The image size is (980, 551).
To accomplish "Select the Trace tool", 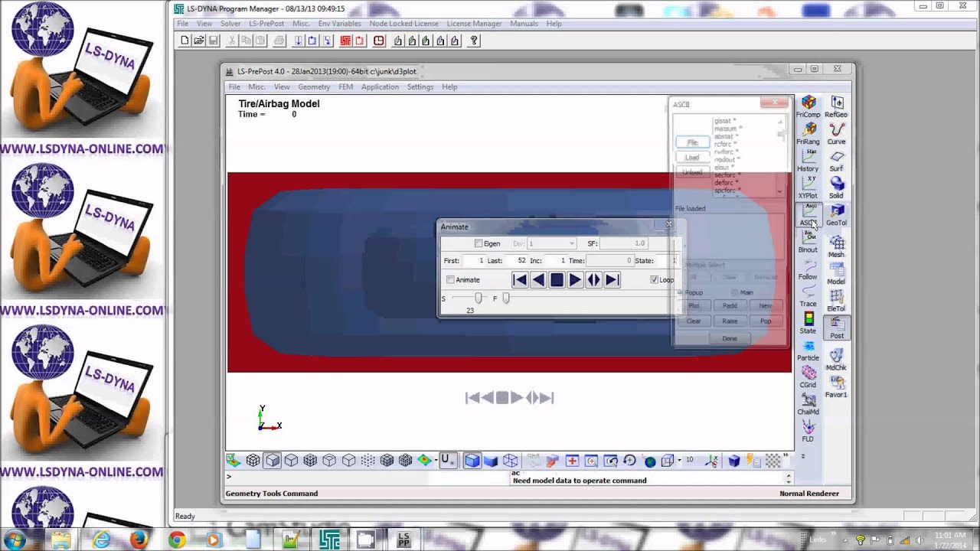I will coord(808,296).
